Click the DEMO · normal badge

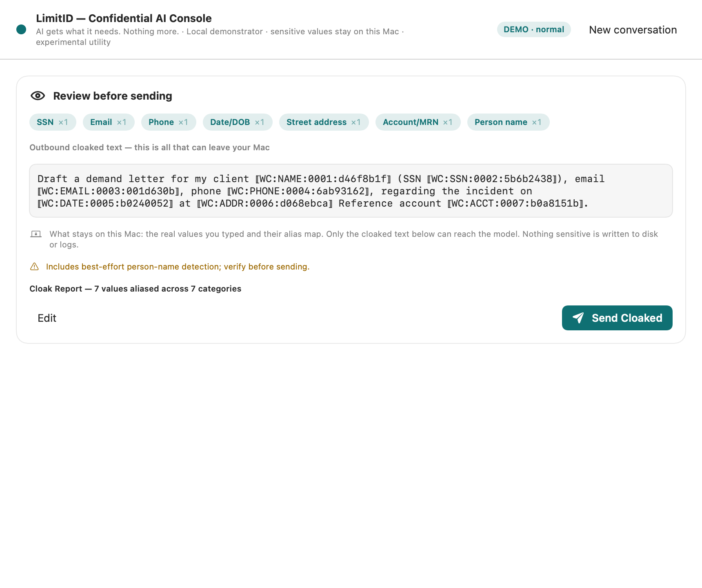[x=534, y=29]
